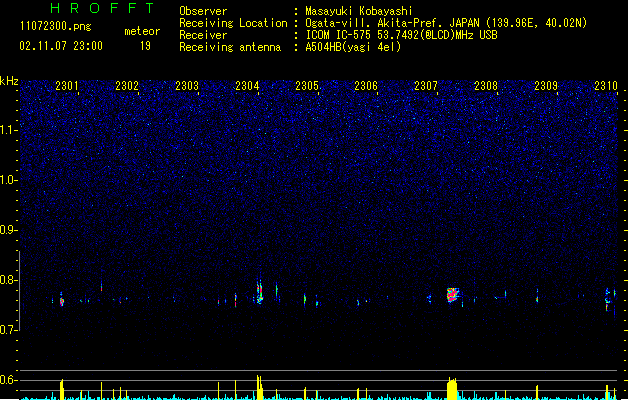Screen dimensions: 629x400
Task: Click the date stamp 02.11.07 23:00
Action: [x=61, y=46]
